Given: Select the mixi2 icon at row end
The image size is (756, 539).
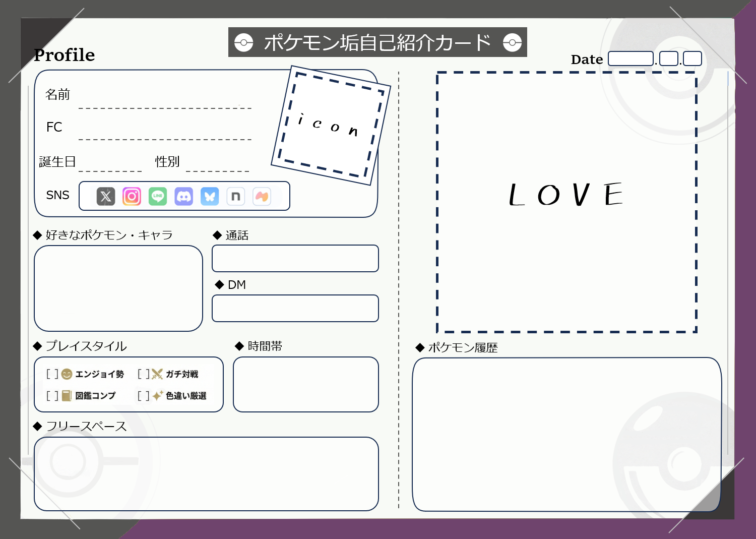Looking at the screenshot, I should 262,196.
